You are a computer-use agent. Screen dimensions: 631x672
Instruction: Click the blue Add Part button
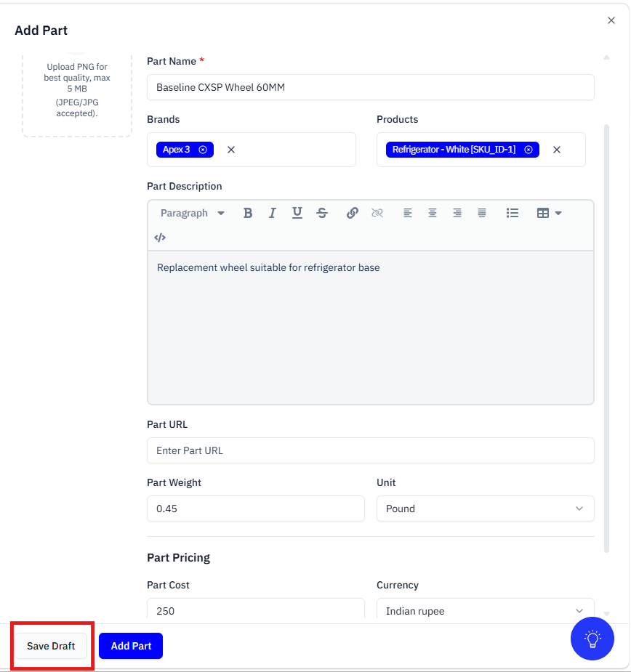tap(131, 646)
